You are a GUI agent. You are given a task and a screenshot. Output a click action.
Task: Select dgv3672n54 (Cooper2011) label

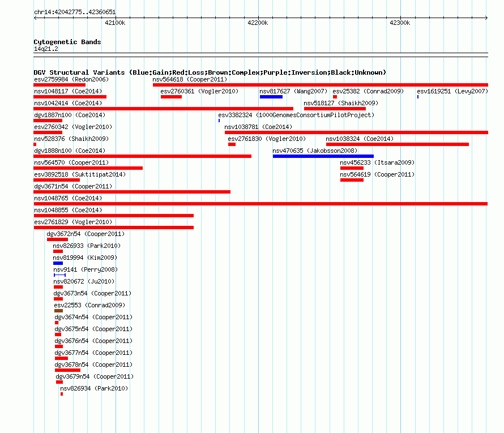[x=86, y=234]
